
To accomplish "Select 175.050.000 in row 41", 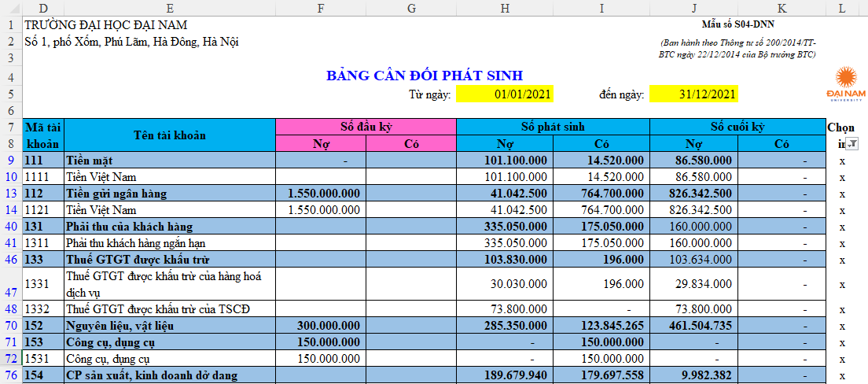I will point(601,243).
